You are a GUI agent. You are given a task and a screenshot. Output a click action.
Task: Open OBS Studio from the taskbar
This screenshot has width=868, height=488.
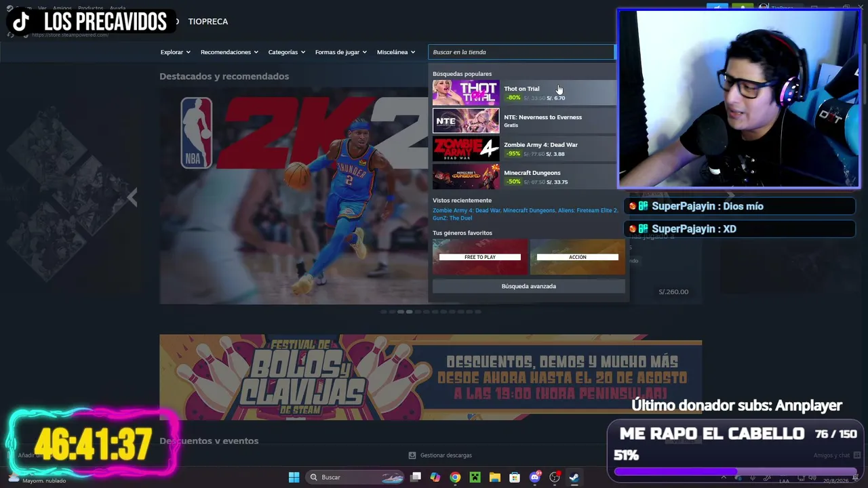click(x=554, y=477)
